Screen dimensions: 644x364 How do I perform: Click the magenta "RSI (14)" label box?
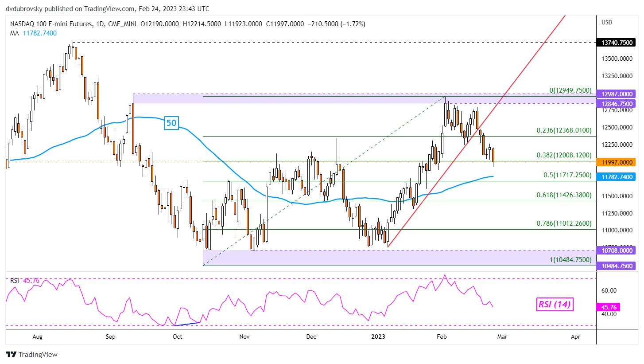tap(554, 304)
